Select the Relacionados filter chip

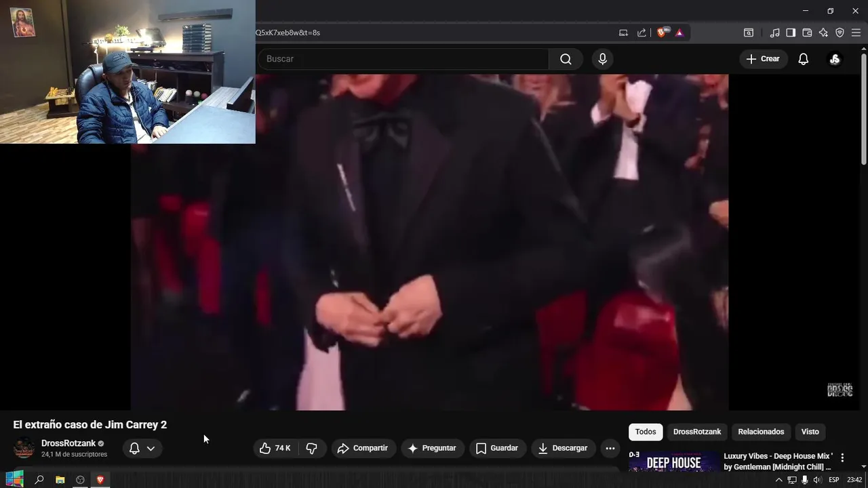pyautogui.click(x=761, y=432)
